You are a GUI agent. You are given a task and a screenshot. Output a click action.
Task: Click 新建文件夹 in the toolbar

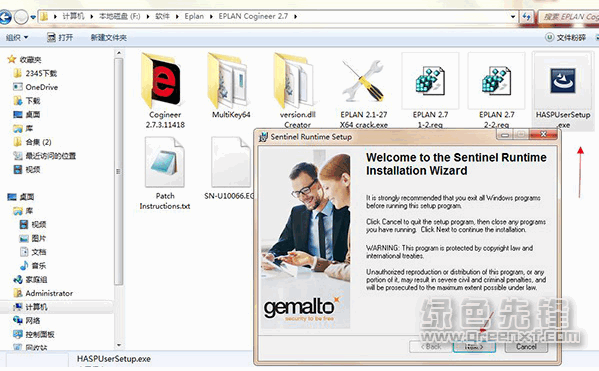pyautogui.click(x=108, y=37)
